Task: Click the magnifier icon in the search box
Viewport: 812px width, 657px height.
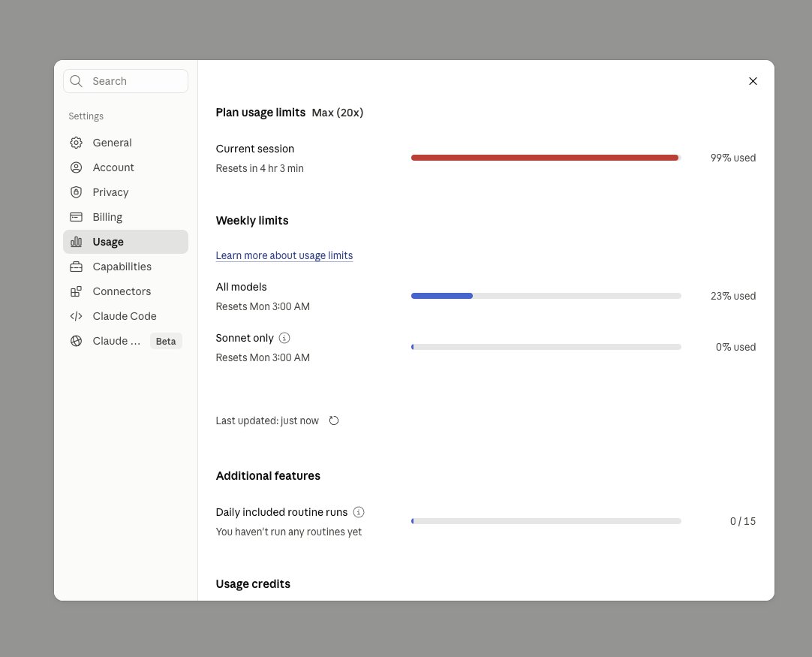Action: coord(76,81)
